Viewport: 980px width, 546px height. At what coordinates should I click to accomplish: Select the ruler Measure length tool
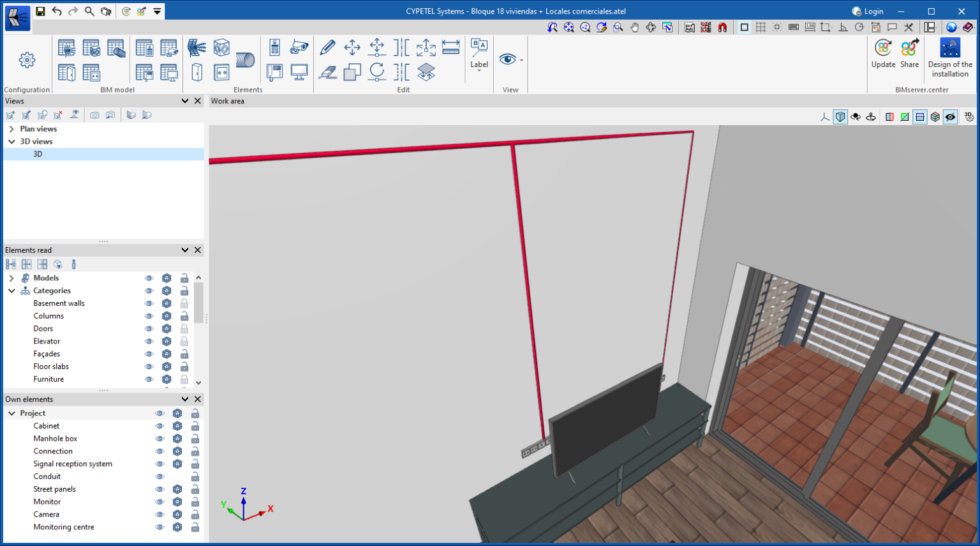click(451, 47)
